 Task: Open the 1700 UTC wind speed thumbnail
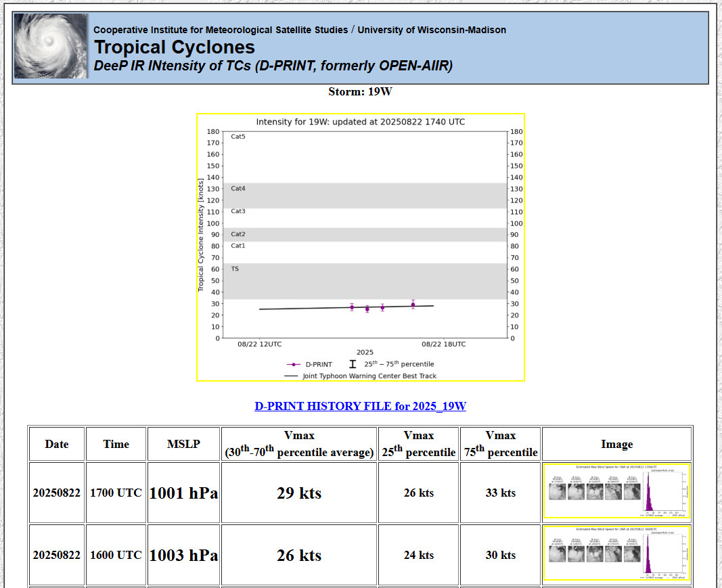[x=616, y=492]
